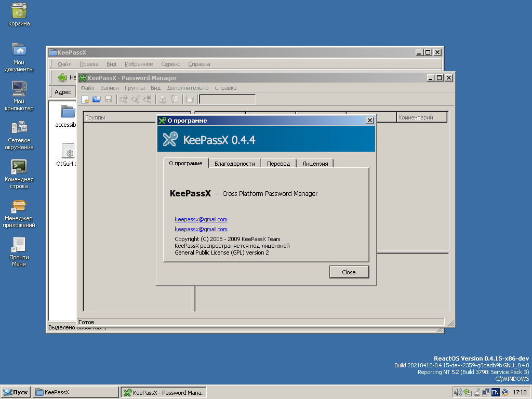The image size is (532, 399).
Task: Click the Copy Password clipboard icon
Action: pyautogui.click(x=175, y=99)
